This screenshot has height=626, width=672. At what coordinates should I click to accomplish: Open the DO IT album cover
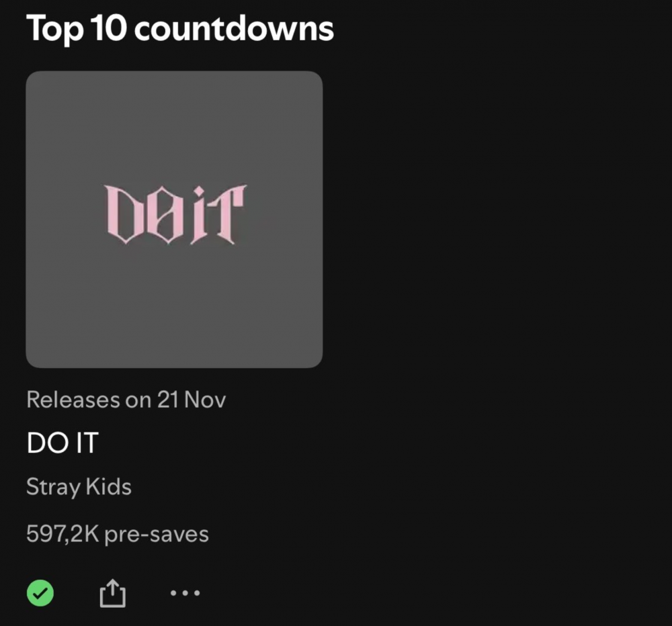(174, 219)
